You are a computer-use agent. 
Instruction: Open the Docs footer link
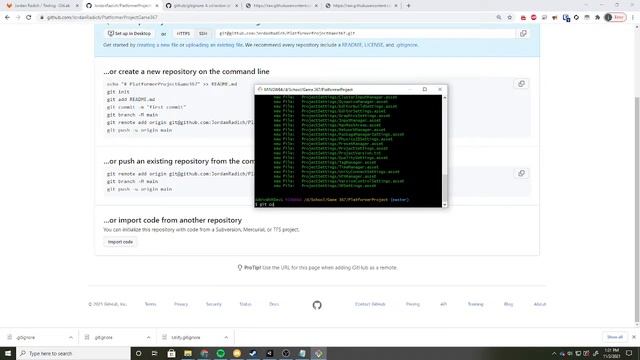click(x=274, y=304)
